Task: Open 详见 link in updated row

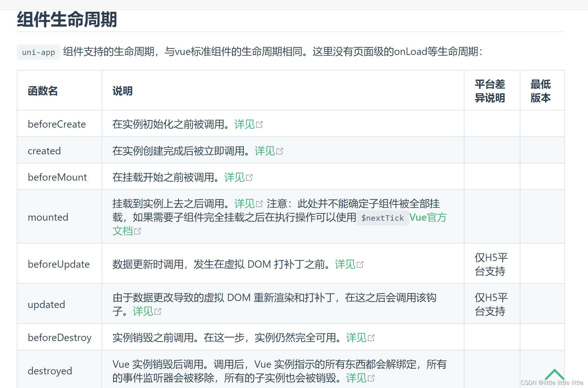Action: coord(143,311)
